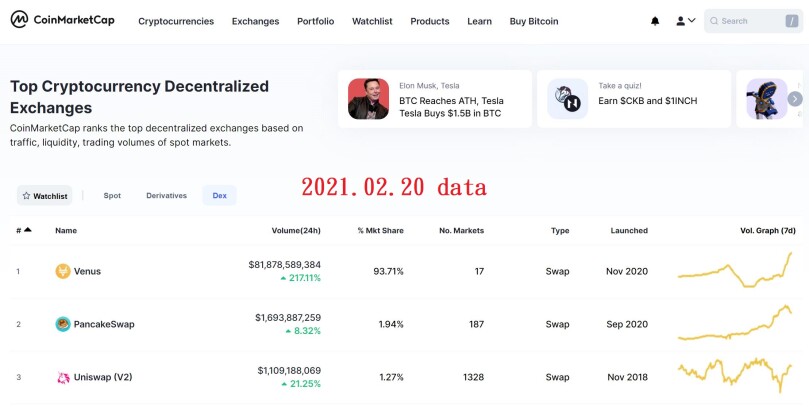Sort by the # rank column
The height and width of the screenshot is (407, 809).
point(24,231)
